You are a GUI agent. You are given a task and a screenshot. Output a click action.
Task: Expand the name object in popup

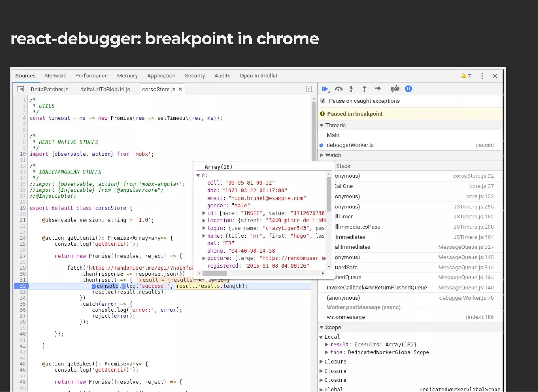click(x=204, y=236)
